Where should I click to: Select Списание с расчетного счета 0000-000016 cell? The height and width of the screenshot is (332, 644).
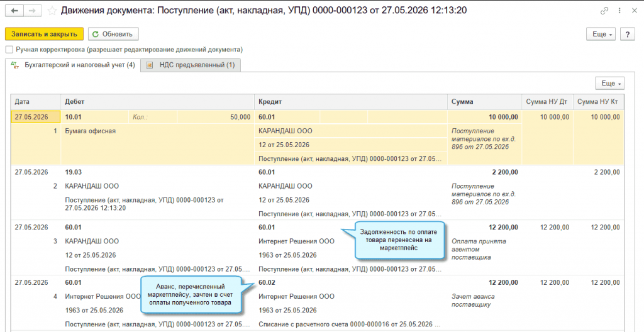(351, 324)
